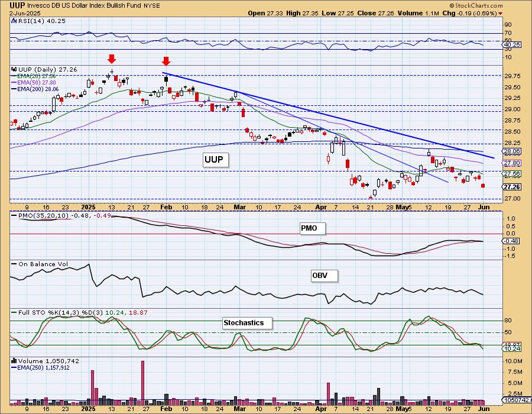532x414 pixels.
Task: Click the 1050742 volume tag on the right axis
Action: (x=517, y=400)
